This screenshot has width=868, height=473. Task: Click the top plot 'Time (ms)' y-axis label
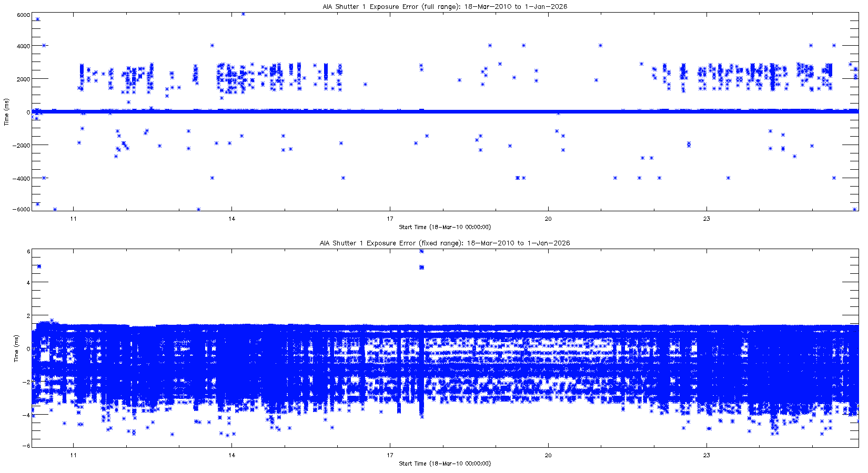click(6, 111)
